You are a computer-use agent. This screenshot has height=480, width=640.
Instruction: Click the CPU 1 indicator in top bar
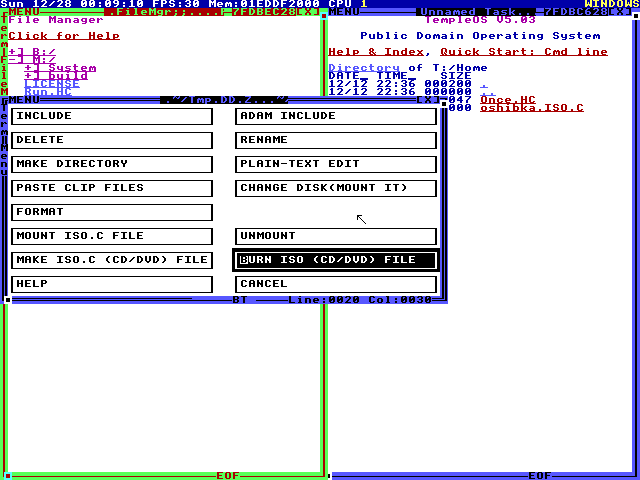pyautogui.click(x=348, y=4)
